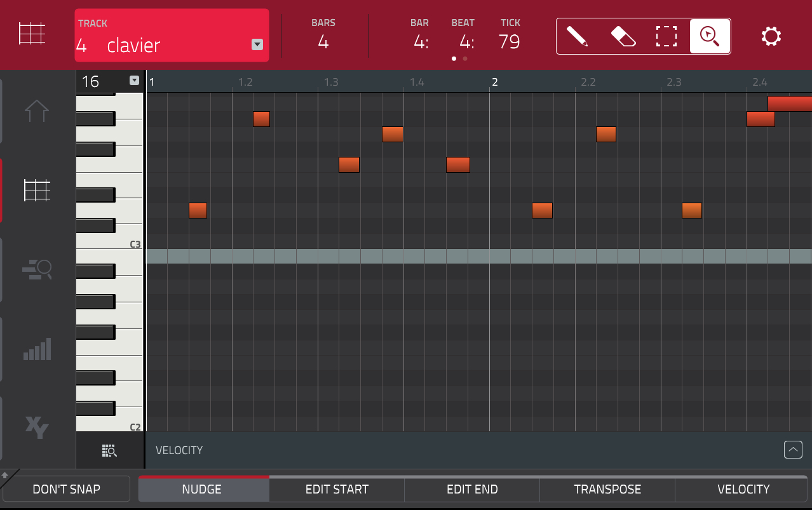The height and width of the screenshot is (510, 812).
Task: Activate the marquee selection tool
Action: (666, 36)
